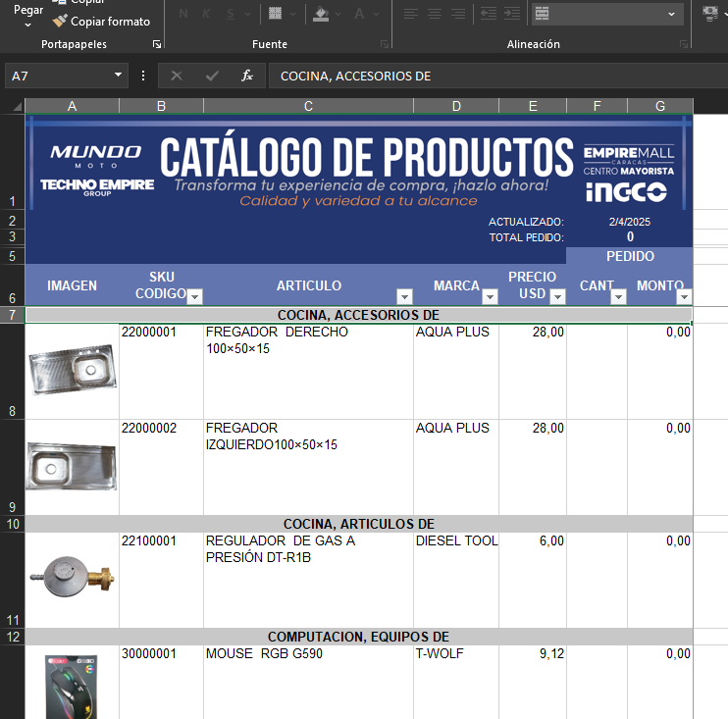Screen dimensions: 728x719
Task: Click the Select All corner triangle
Action: 13,106
